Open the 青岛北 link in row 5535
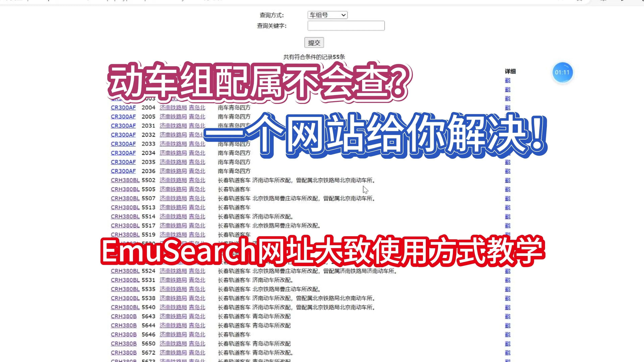The width and height of the screenshot is (644, 362). click(197, 289)
